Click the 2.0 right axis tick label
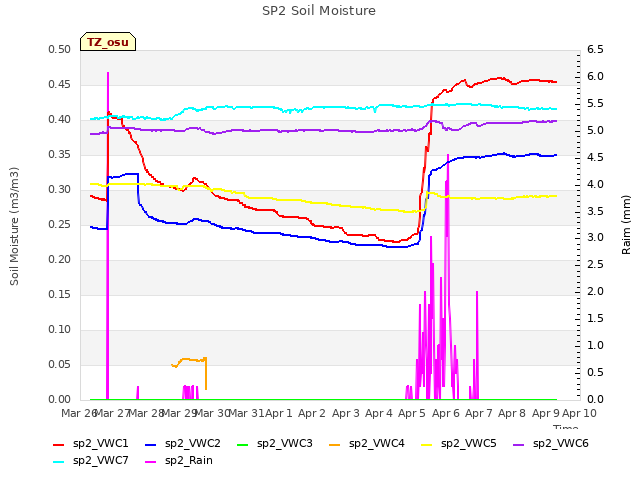Image resolution: width=640 pixels, height=480 pixels. 595,291
